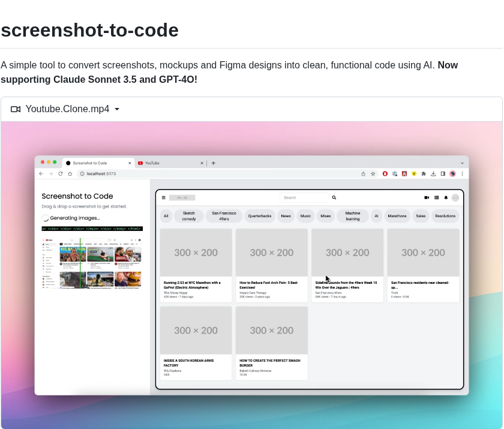Click the screenshot-to-code README heading

point(89,30)
